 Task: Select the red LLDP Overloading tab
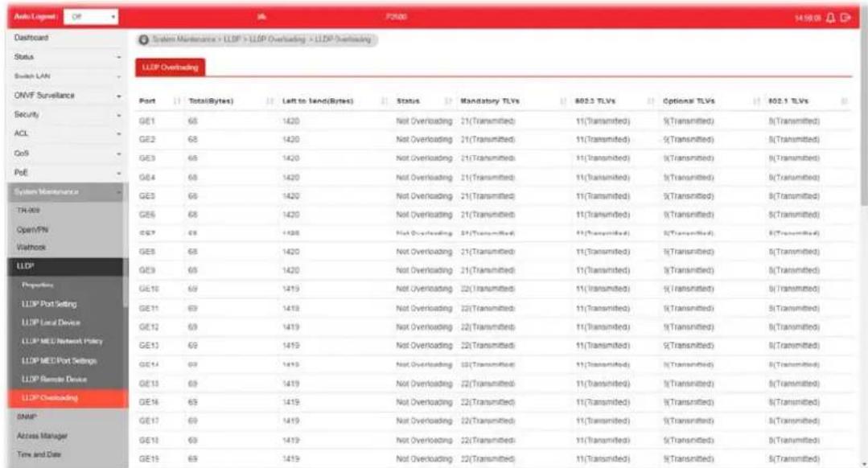coord(170,68)
